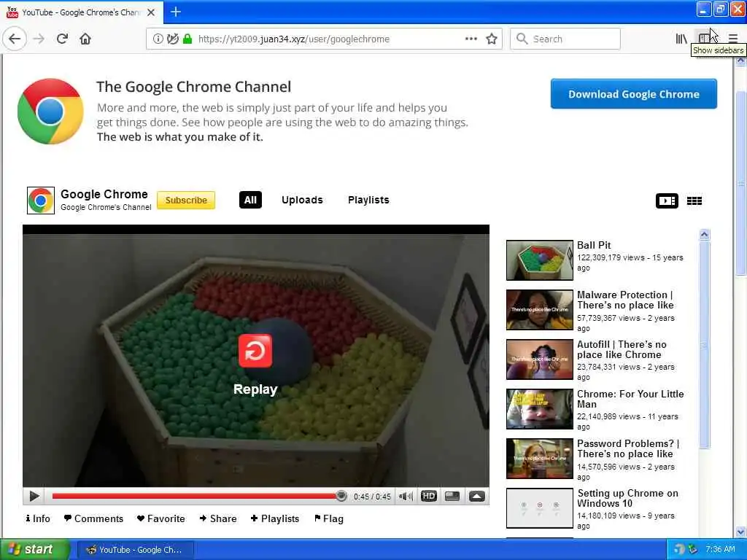Switch to the Playlists channel tab

[x=368, y=200]
